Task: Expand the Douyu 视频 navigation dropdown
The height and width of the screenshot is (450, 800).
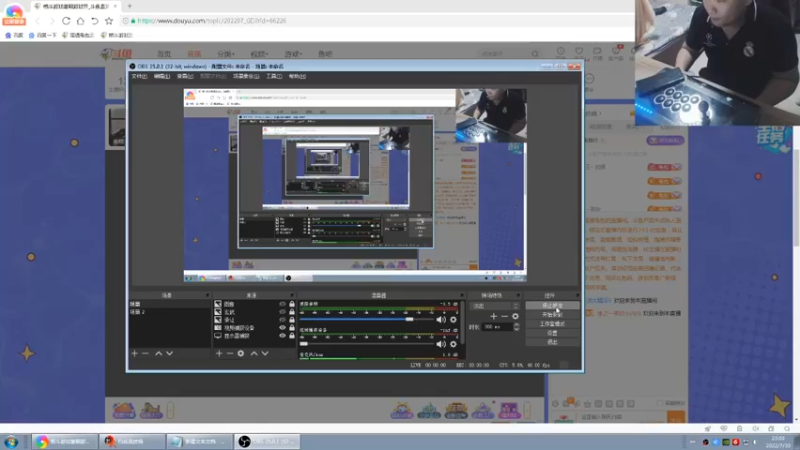Action: (x=259, y=54)
